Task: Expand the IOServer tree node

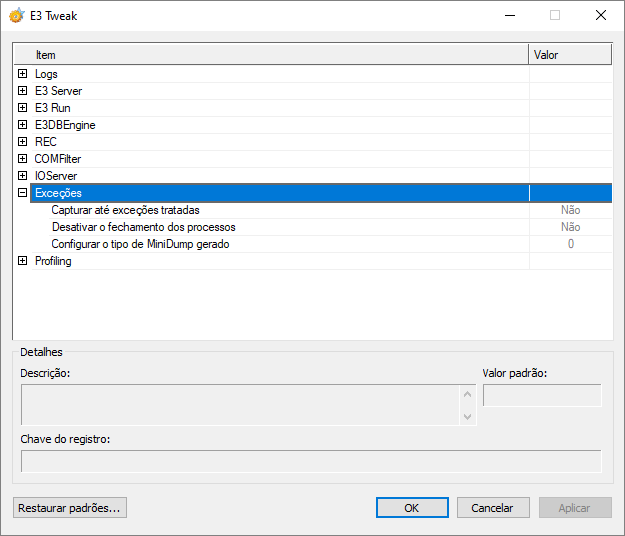Action: point(22,176)
